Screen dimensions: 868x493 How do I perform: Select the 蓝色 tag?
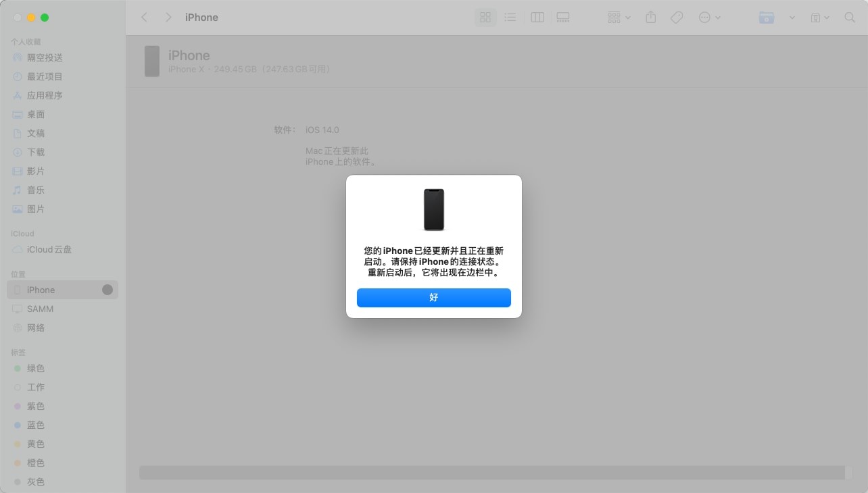click(62, 425)
